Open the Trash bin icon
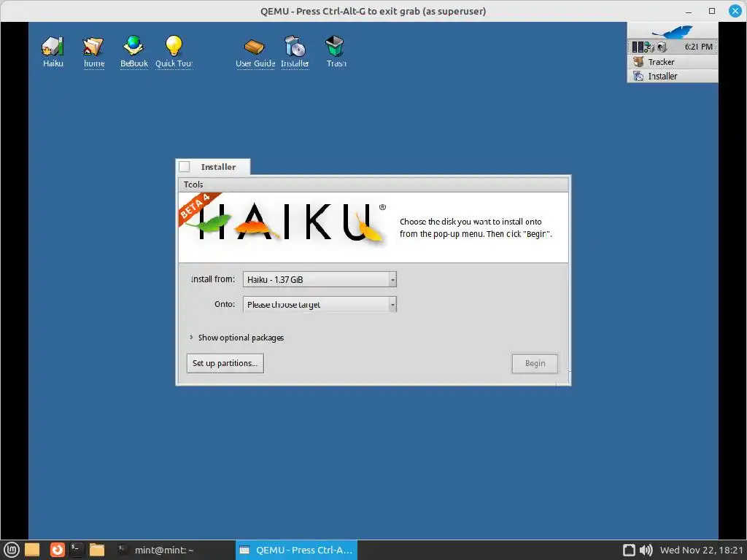747x560 pixels. 336,52
